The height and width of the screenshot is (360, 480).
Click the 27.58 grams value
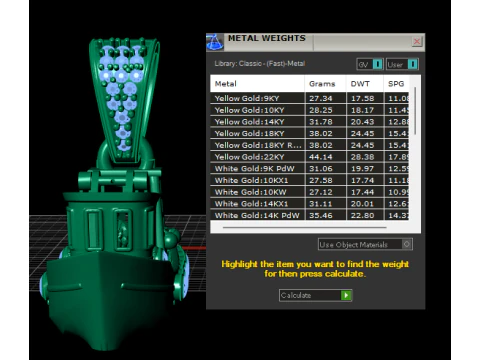point(321,180)
